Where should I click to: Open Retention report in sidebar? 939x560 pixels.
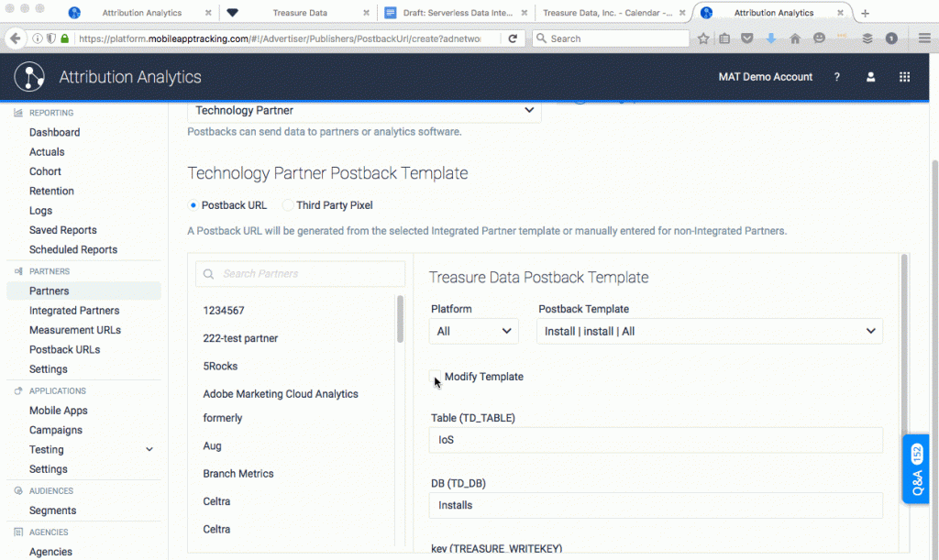tap(51, 191)
